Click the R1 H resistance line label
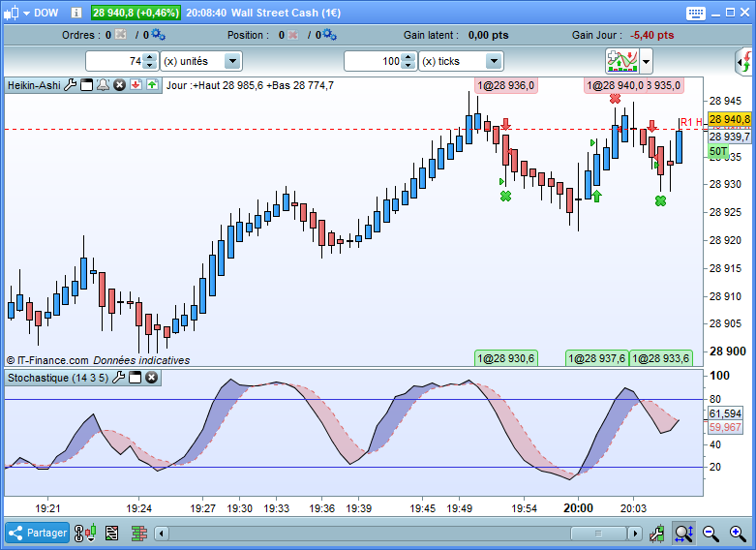The height and width of the screenshot is (550, 756). point(691,122)
